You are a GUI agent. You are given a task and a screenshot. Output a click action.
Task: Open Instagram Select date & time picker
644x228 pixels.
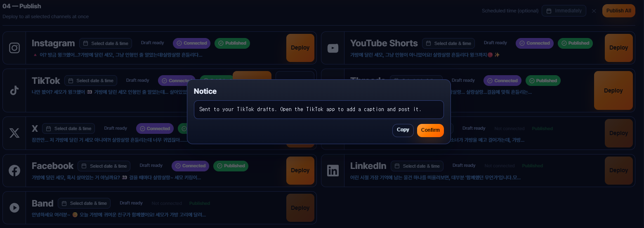pyautogui.click(x=106, y=43)
